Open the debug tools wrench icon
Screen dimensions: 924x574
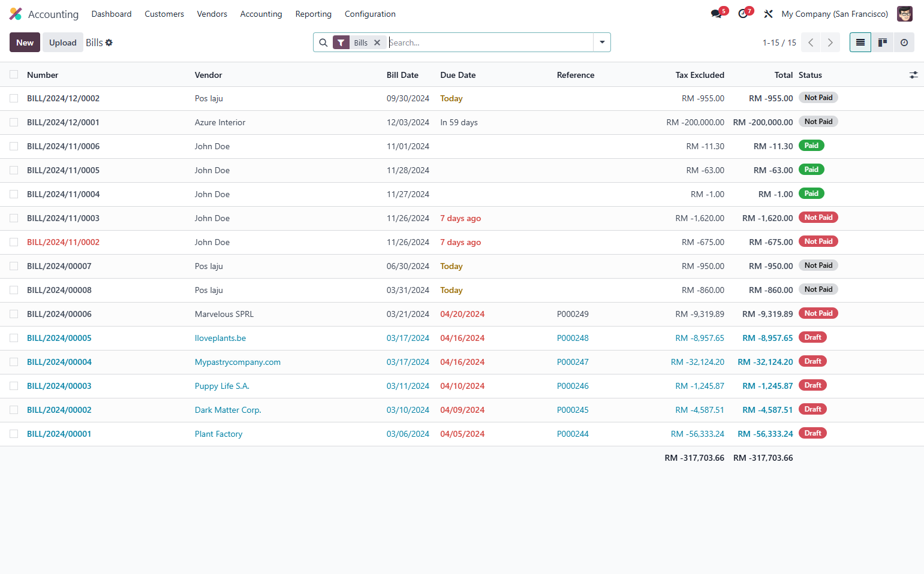[768, 14]
